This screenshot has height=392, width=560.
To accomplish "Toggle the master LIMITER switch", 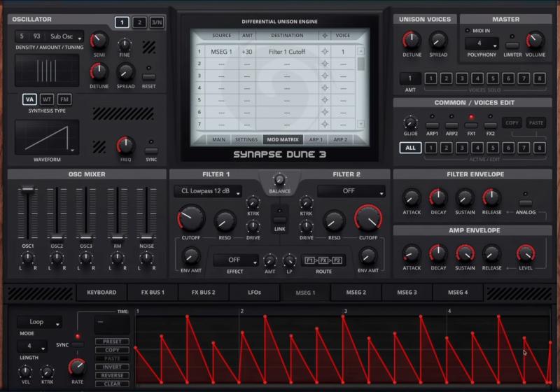I will pos(512,45).
